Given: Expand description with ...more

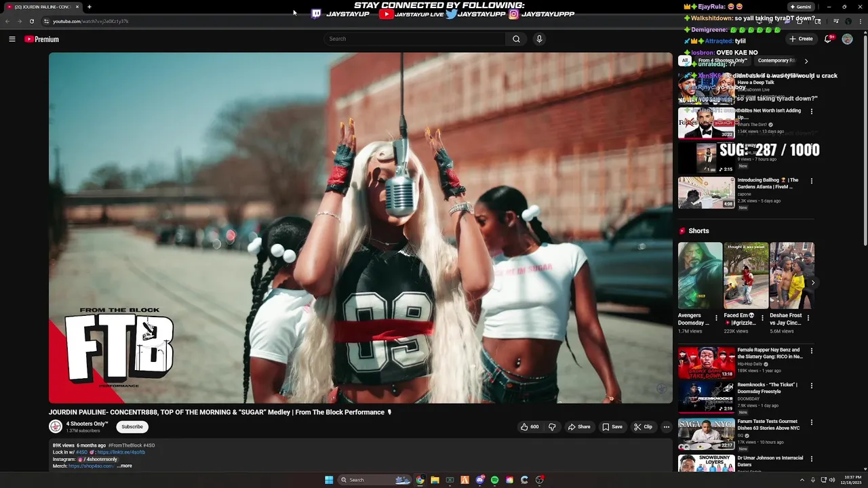Looking at the screenshot, I should tap(125, 466).
